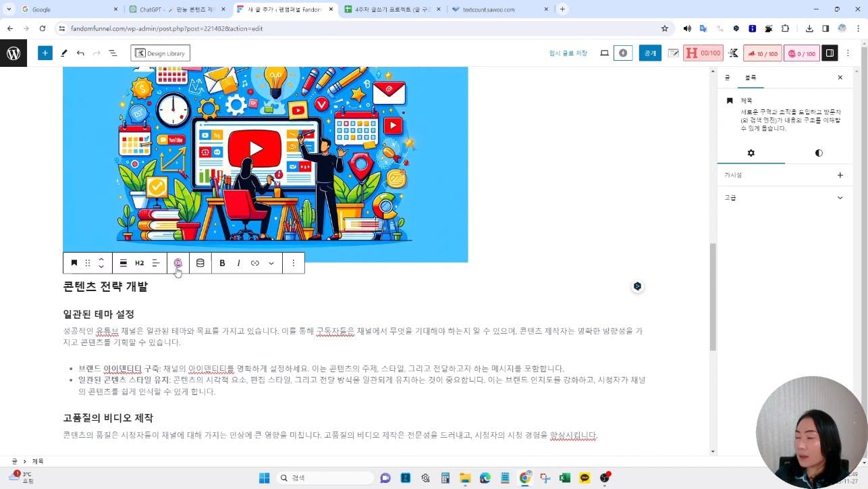The width and height of the screenshot is (868, 489).
Task: Select the pencil Tools icon
Action: point(64,53)
